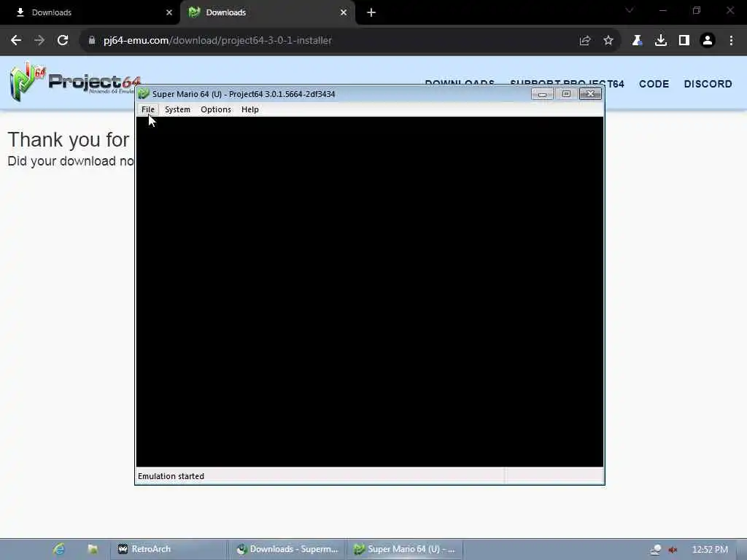747x560 pixels.
Task: Open the Chrome Labs flask icon
Action: [637, 41]
